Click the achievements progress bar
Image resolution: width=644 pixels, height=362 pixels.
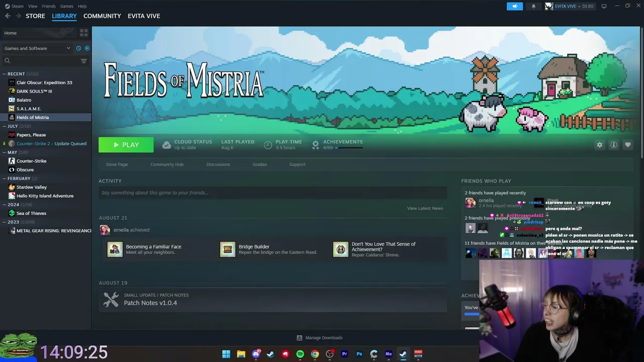(x=349, y=148)
